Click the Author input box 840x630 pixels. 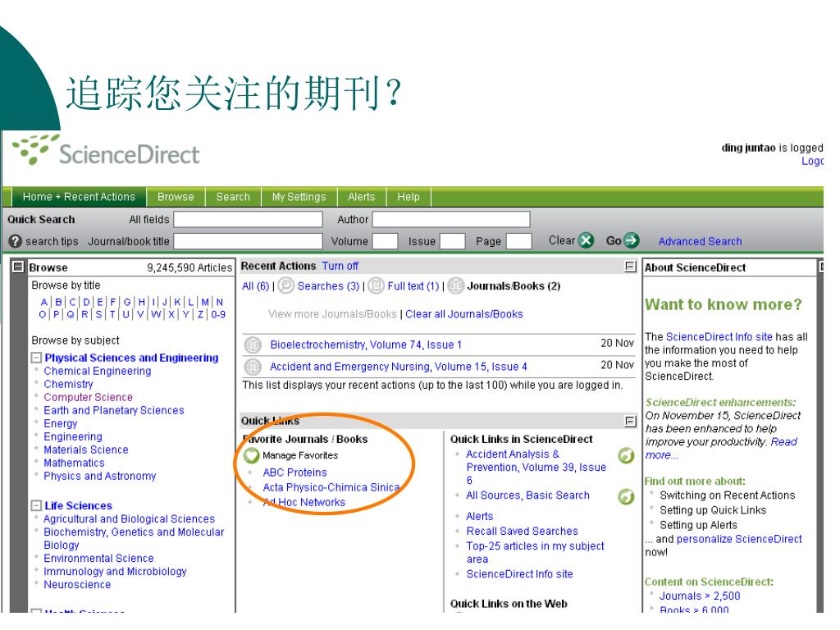(x=451, y=219)
